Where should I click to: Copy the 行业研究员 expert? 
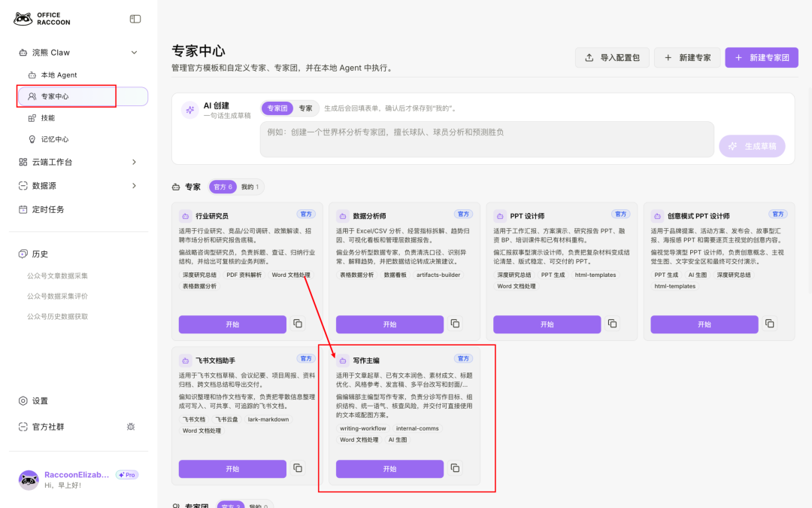(298, 324)
